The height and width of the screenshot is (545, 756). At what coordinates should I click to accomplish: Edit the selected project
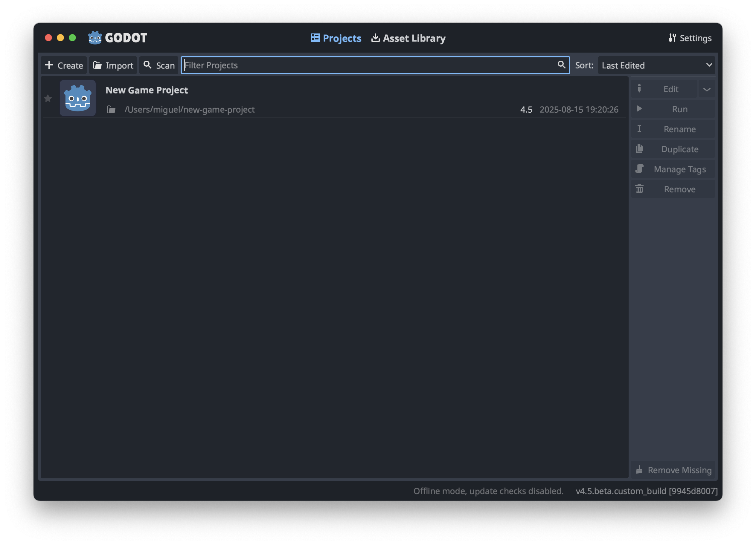point(664,89)
